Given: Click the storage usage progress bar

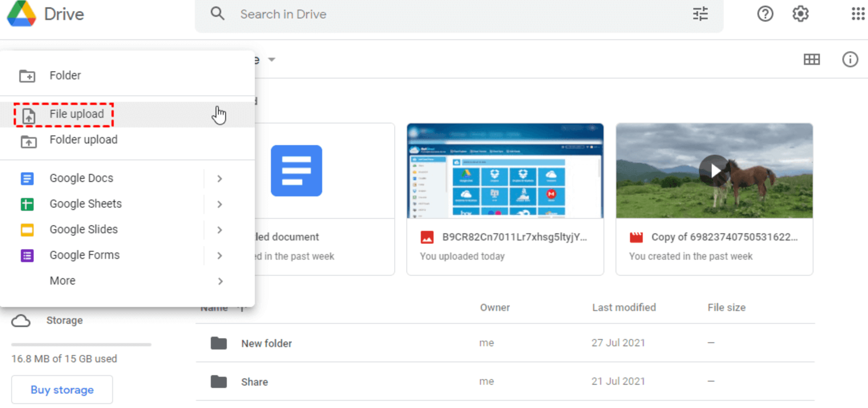Looking at the screenshot, I should pos(81,344).
